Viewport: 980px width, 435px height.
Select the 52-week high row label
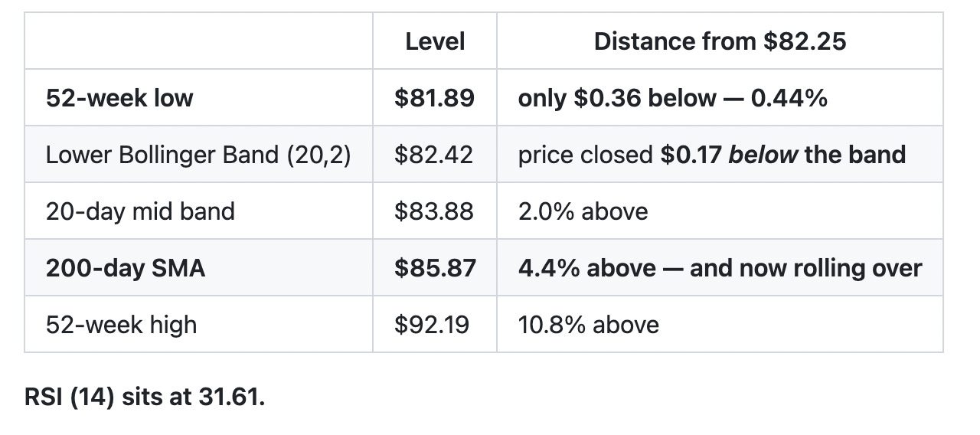click(x=121, y=325)
